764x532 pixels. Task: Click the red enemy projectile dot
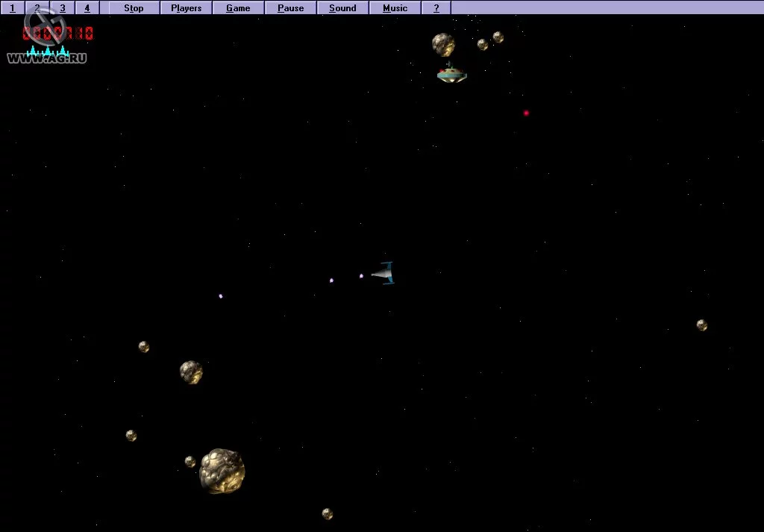tap(526, 113)
